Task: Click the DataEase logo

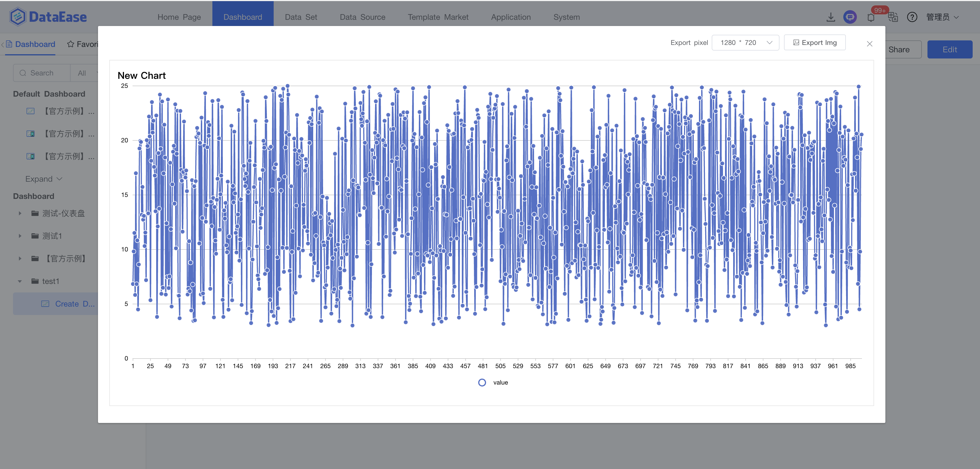Action: [x=48, y=17]
